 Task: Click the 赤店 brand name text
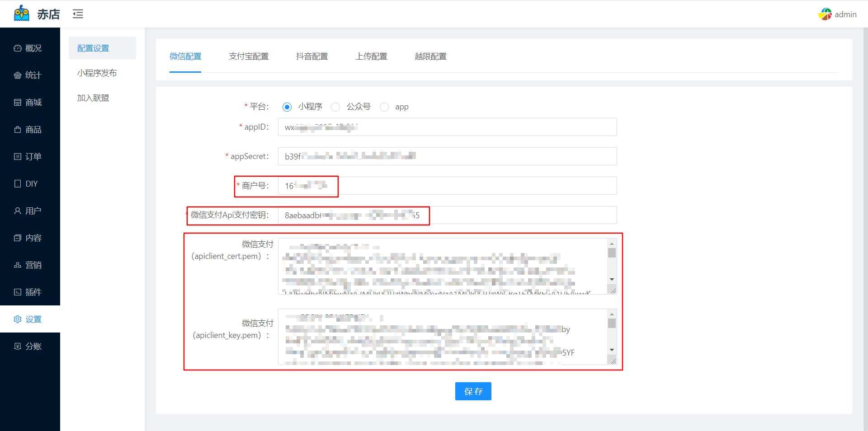48,14
